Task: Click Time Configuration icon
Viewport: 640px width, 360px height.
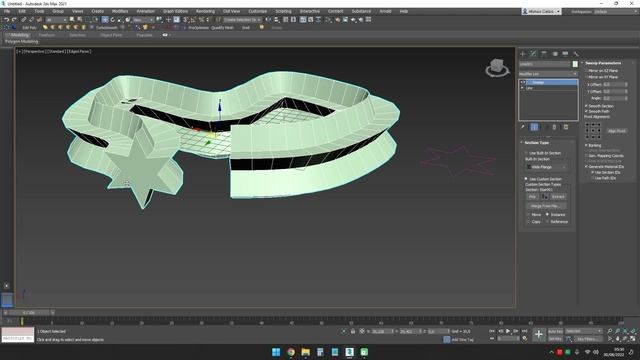Action: [524, 338]
